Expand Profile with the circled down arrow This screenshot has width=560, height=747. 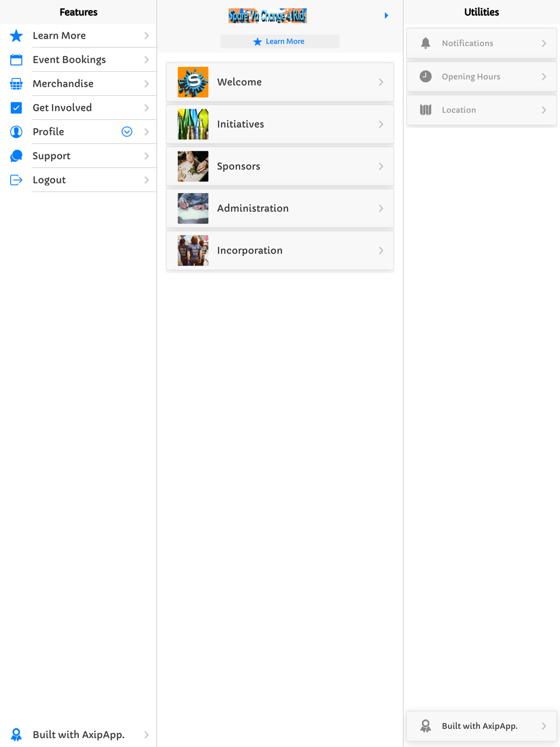127,132
